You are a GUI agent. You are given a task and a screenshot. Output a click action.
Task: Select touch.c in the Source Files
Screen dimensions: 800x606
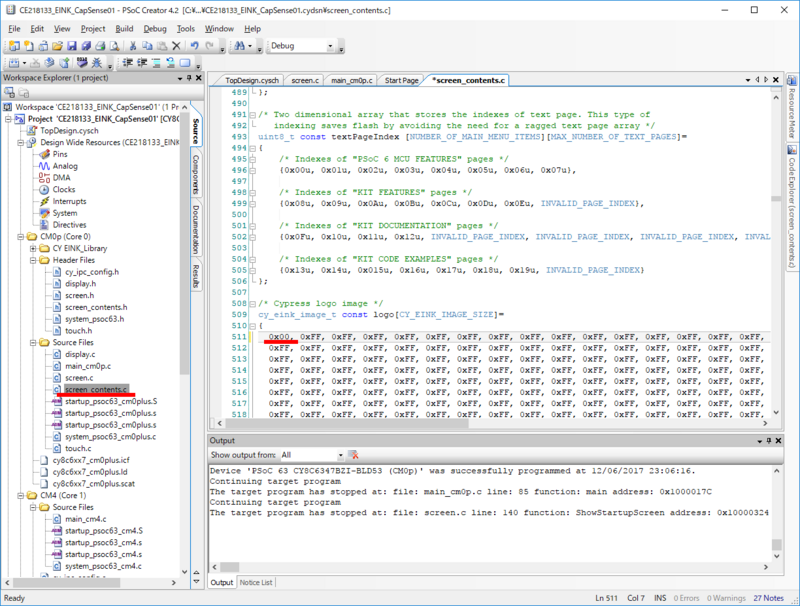pos(78,448)
